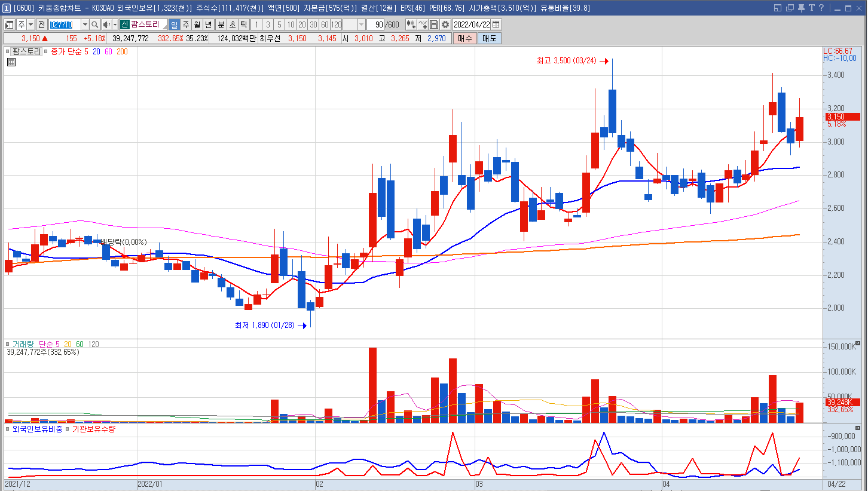This screenshot has width=868, height=491.
Task: Click the 외국인보유비중 indicator label
Action: point(37,429)
